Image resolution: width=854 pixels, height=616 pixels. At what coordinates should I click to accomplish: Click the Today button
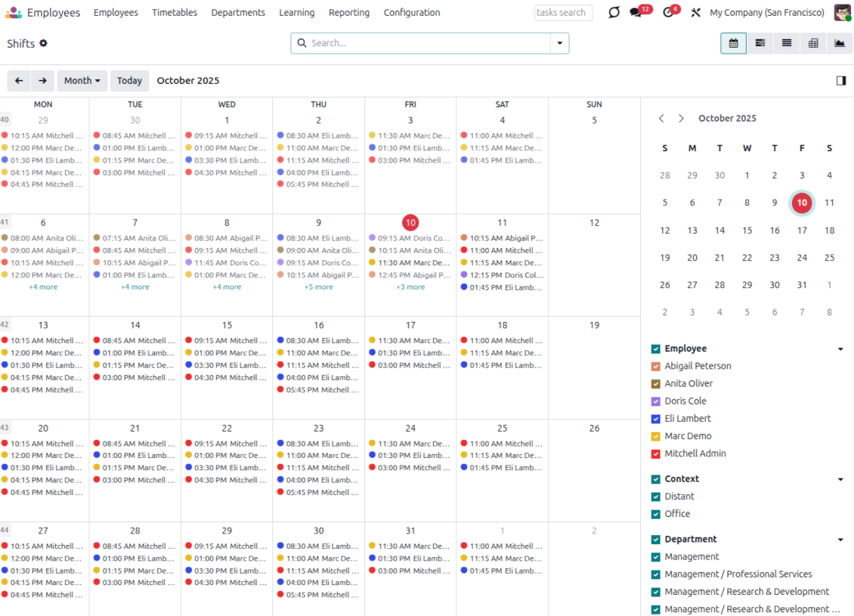(x=129, y=81)
